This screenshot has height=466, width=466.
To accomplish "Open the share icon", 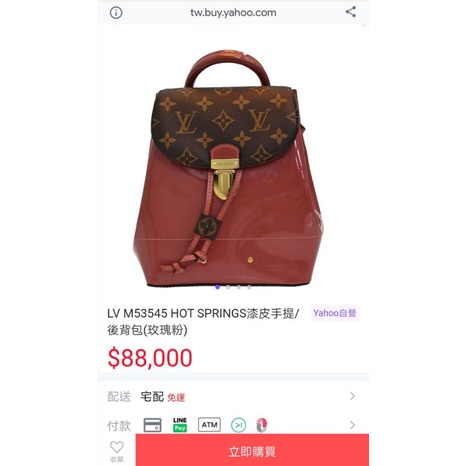I will click(351, 12).
